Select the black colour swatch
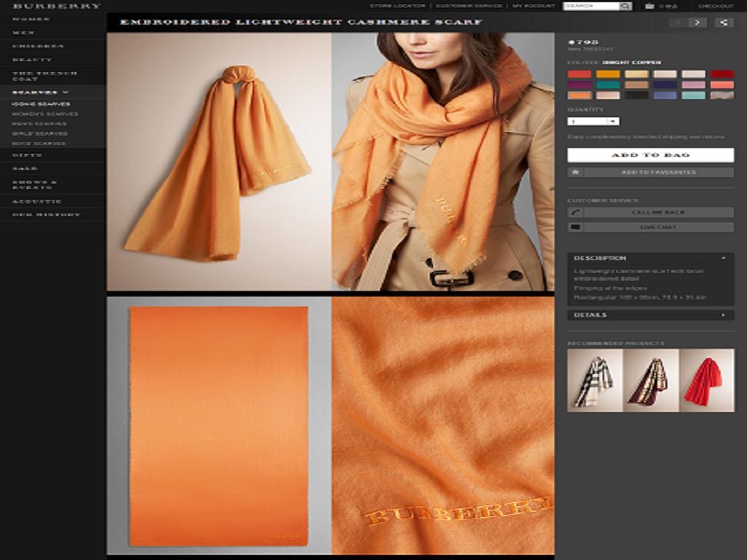Screen dimensions: 747x560 click(x=636, y=96)
